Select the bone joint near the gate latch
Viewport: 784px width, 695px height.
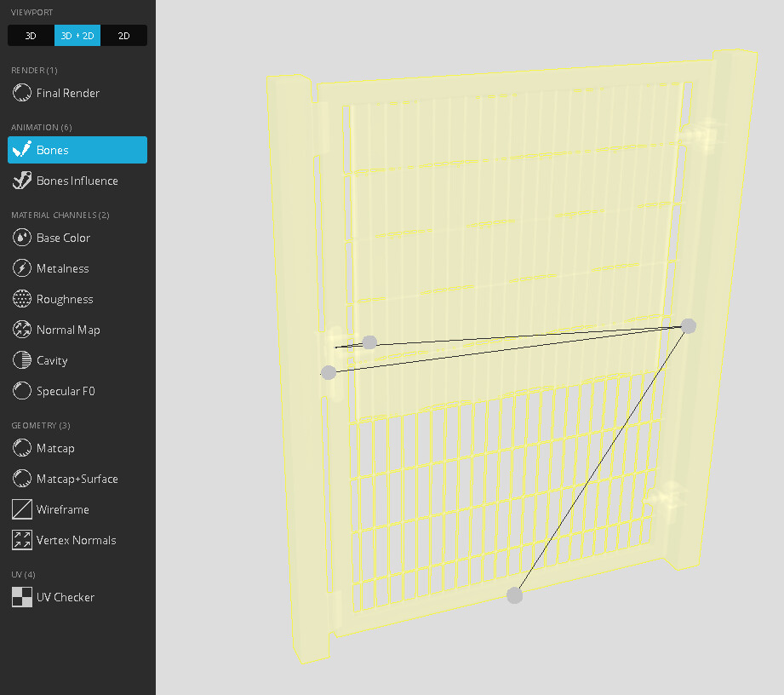pos(369,342)
